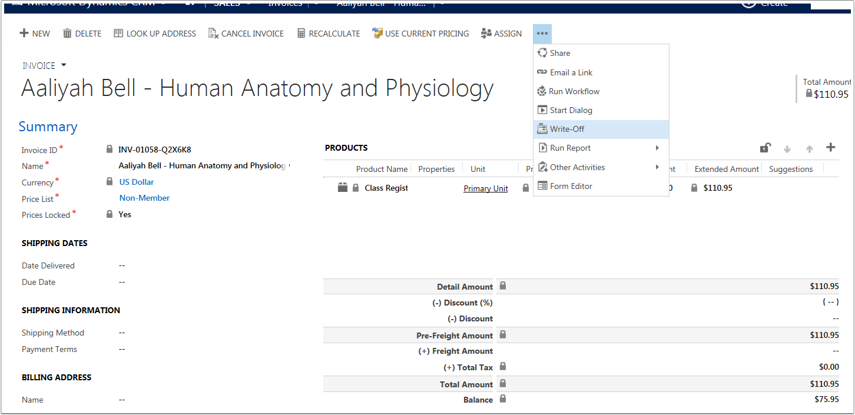The height and width of the screenshot is (415, 855).
Task: Click the Write-Off icon
Action: tap(542, 129)
